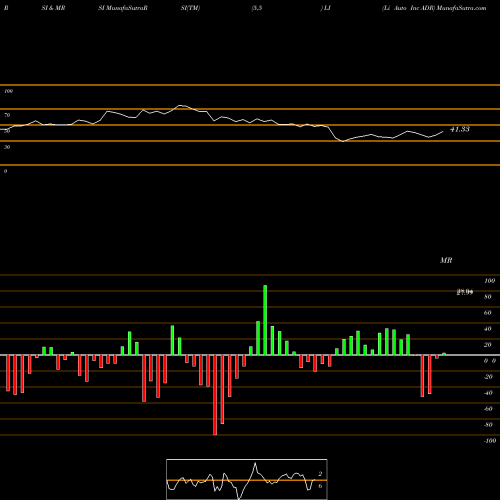The image size is (500, 500).
Task: Click the 'SI MunafaSutraR' header text
Action: pyautogui.click(x=123, y=8)
